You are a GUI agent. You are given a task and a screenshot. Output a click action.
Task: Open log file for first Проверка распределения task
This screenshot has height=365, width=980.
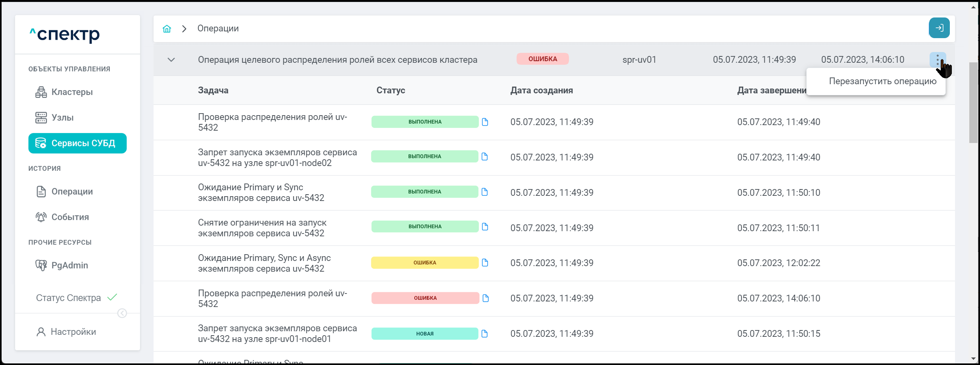click(x=485, y=122)
